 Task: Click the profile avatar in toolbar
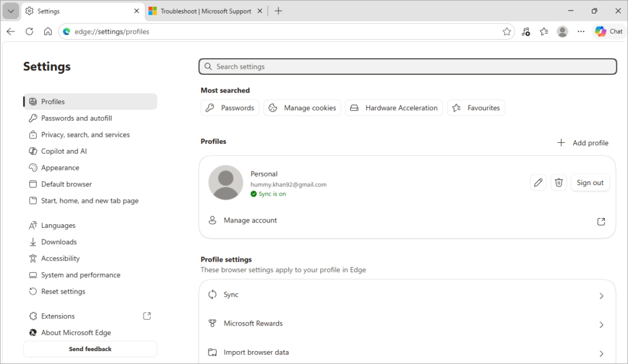point(562,31)
